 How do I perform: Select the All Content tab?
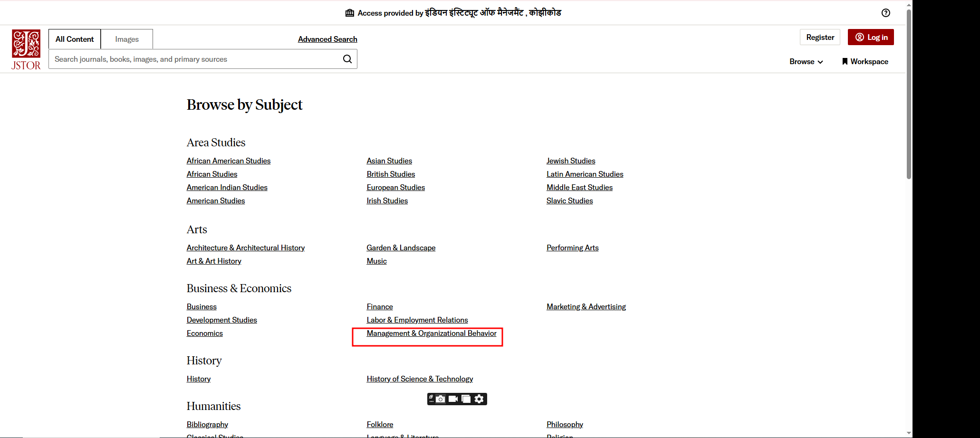pos(75,39)
